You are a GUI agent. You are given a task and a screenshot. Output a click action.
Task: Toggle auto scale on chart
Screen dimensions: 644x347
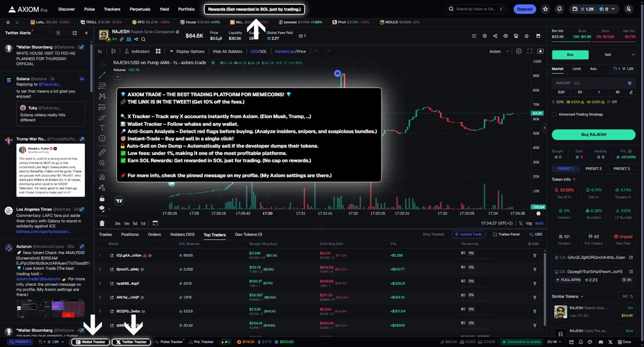(x=539, y=223)
